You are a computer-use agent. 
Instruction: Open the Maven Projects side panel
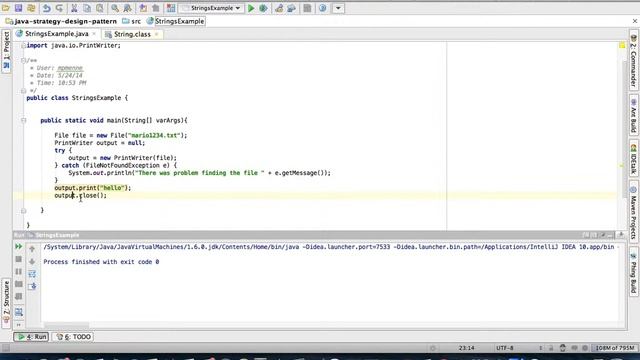coord(633,213)
